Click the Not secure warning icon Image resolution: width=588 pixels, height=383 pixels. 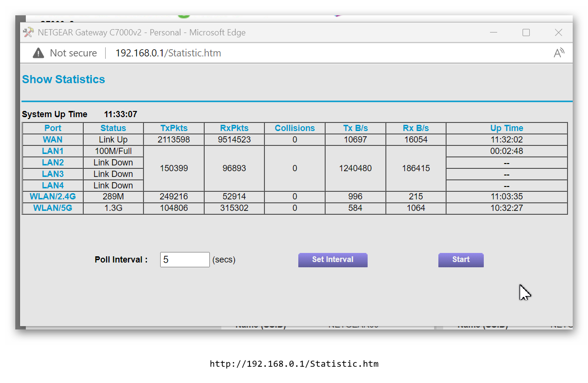[x=38, y=53]
